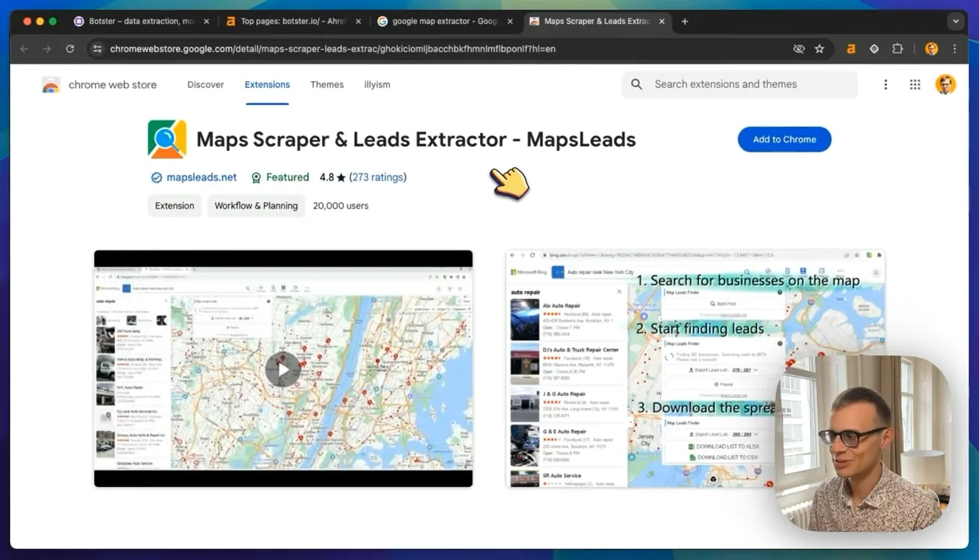The image size is (979, 560).
Task: Expand the tab search dropdown
Action: coord(956,22)
